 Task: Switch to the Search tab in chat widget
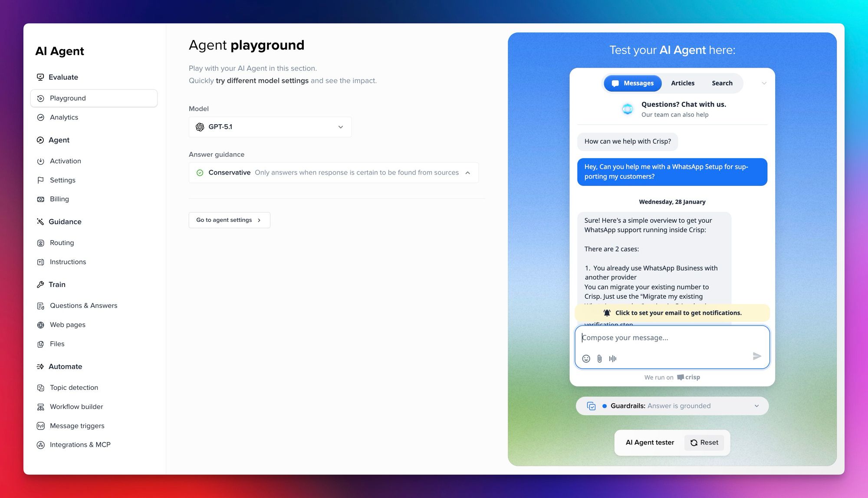pyautogui.click(x=722, y=83)
